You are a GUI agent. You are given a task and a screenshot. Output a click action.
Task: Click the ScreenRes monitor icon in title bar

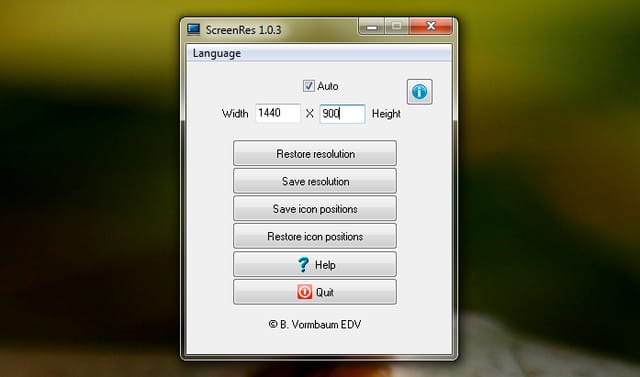pyautogui.click(x=193, y=29)
